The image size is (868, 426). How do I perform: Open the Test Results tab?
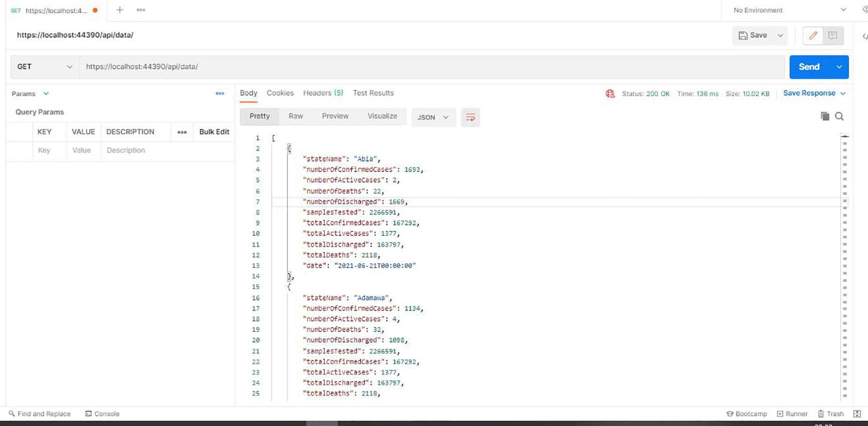tap(373, 93)
